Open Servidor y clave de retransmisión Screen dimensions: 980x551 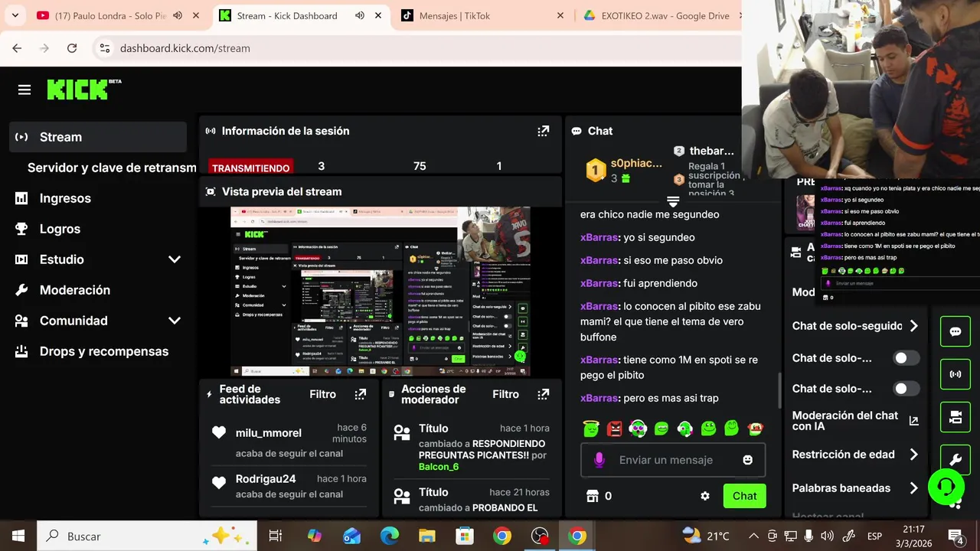[112, 168]
